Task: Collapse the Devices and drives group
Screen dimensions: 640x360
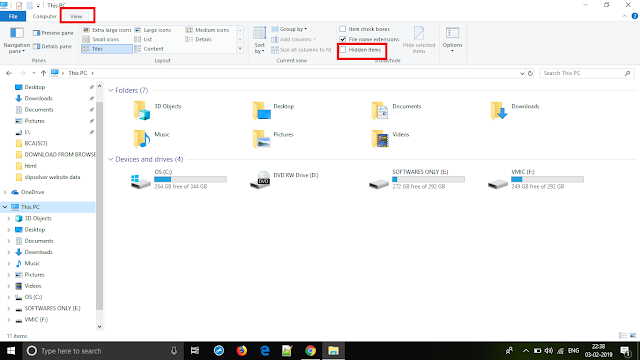Action: coord(111,159)
